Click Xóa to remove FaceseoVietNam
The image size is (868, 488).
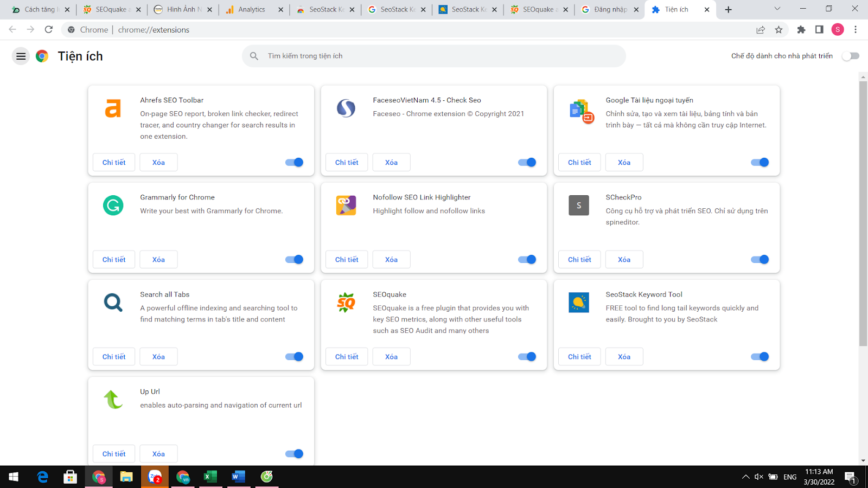tap(391, 162)
